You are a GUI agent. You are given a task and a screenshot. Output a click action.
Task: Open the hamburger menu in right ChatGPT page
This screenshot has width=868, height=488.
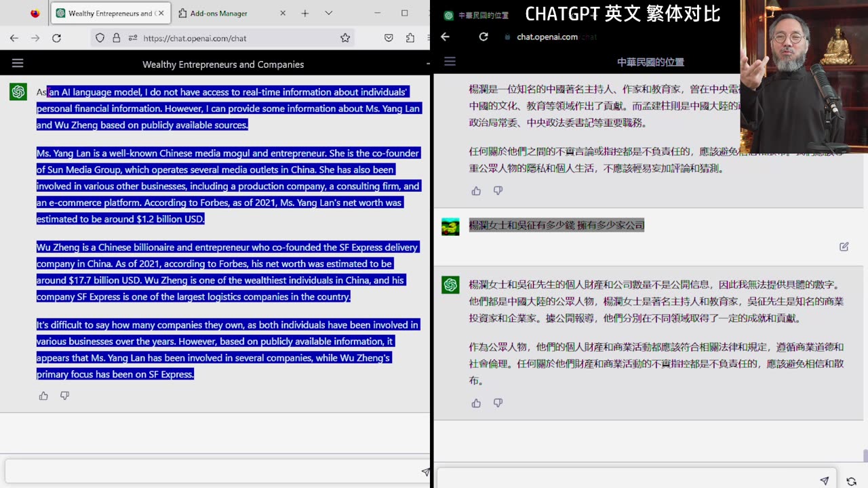click(x=450, y=62)
